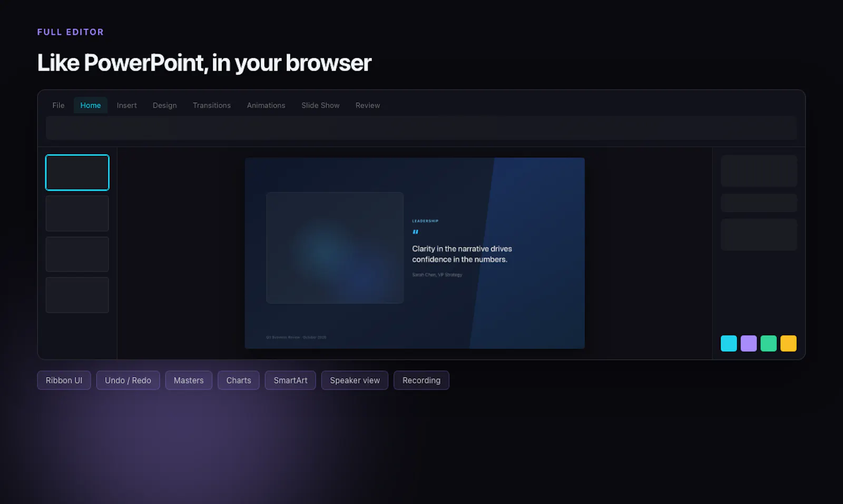This screenshot has height=504, width=843.
Task: Open the Review tab
Action: (368, 105)
